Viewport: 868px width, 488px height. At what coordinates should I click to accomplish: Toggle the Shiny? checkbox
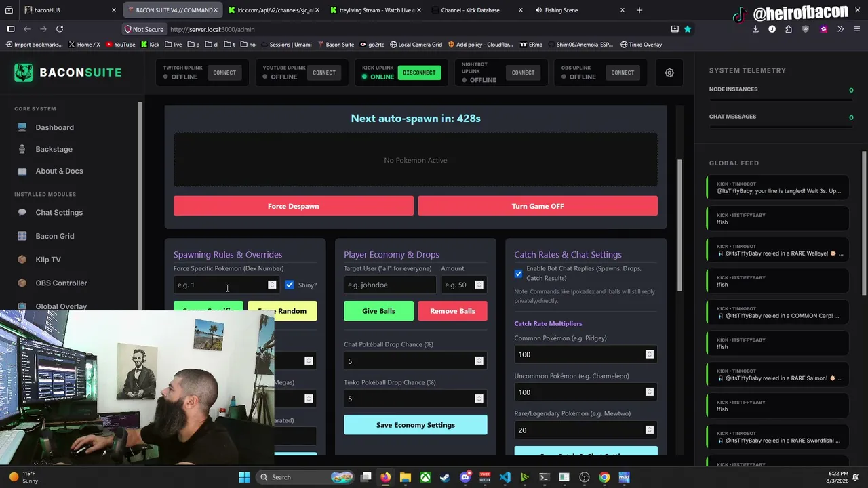290,285
